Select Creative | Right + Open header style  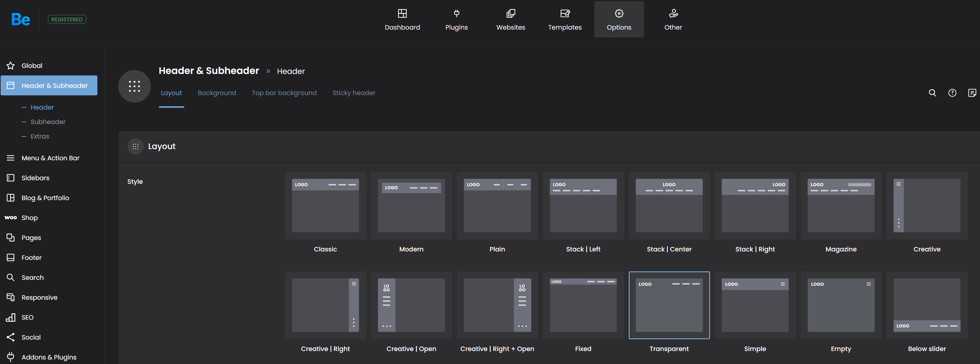pos(497,305)
